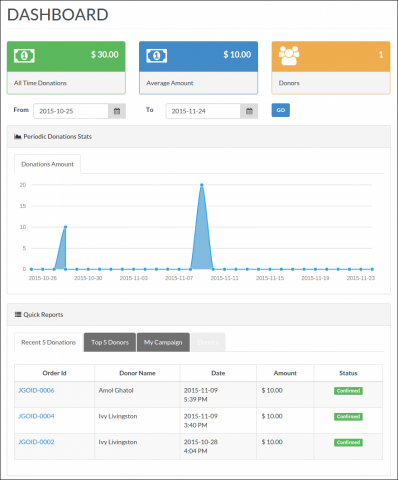Open order JGOID-0006 link
The image size is (398, 480).
pyautogui.click(x=36, y=390)
